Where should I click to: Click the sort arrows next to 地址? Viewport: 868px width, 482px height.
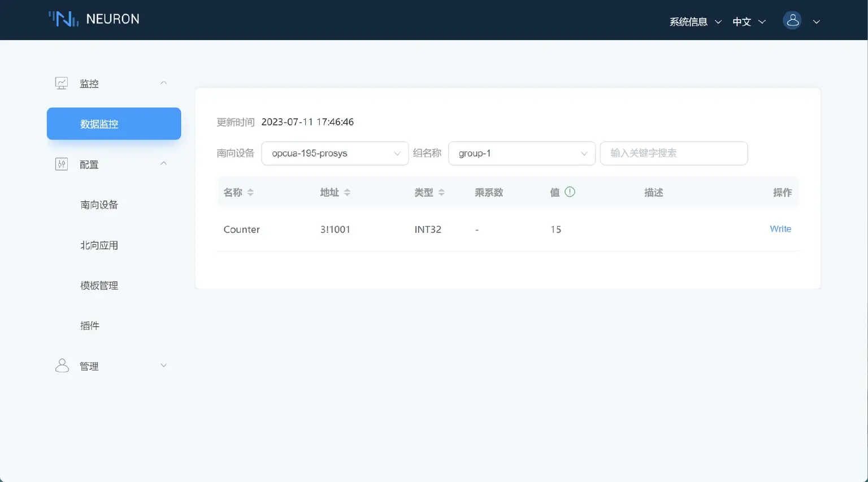347,192
